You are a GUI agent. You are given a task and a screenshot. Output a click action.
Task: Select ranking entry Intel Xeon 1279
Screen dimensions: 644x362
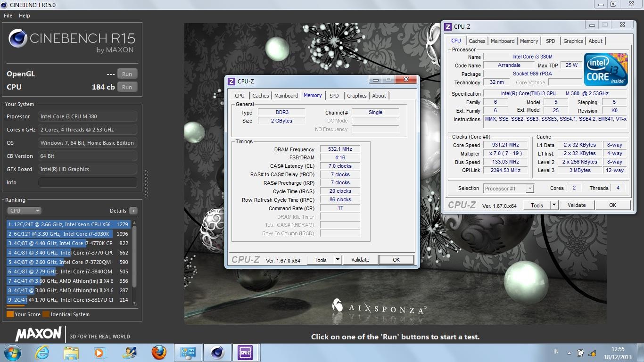click(x=68, y=224)
